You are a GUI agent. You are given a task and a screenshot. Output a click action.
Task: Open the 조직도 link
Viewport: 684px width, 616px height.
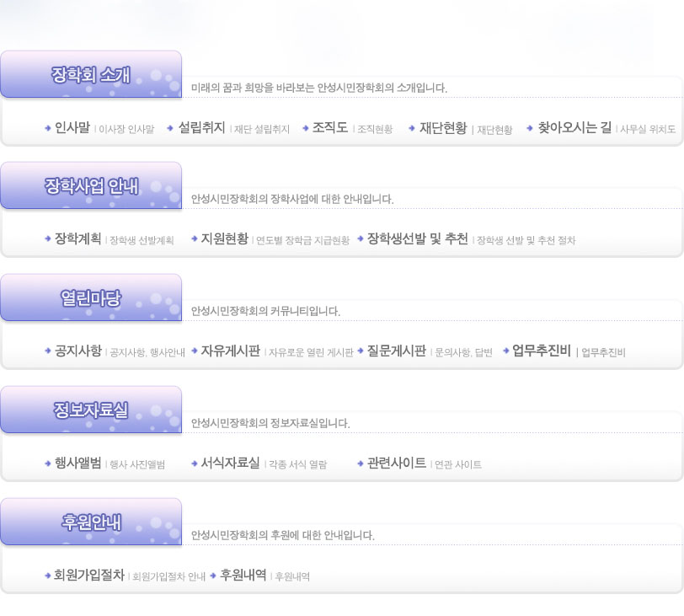(x=330, y=128)
